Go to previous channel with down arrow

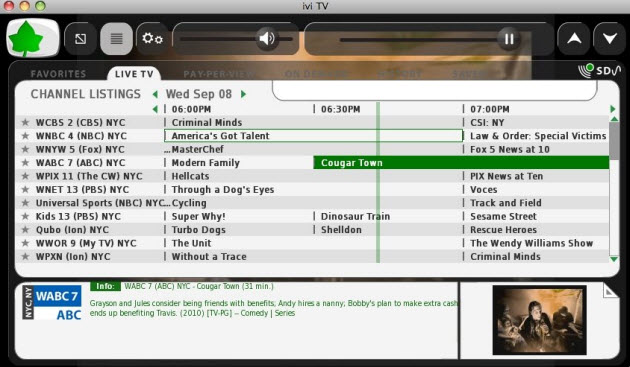point(610,39)
